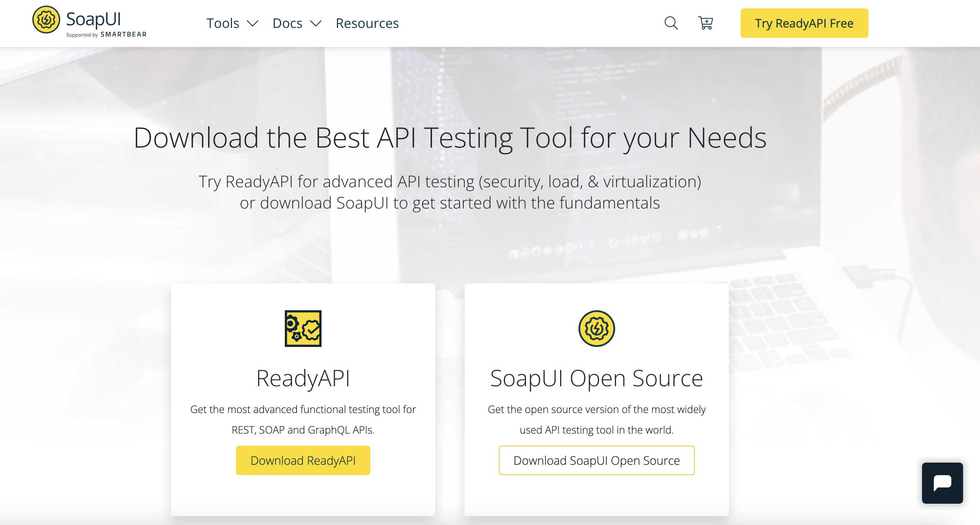The height and width of the screenshot is (525, 980).
Task: Click the ReadyAPI gears product icon
Action: (x=303, y=328)
